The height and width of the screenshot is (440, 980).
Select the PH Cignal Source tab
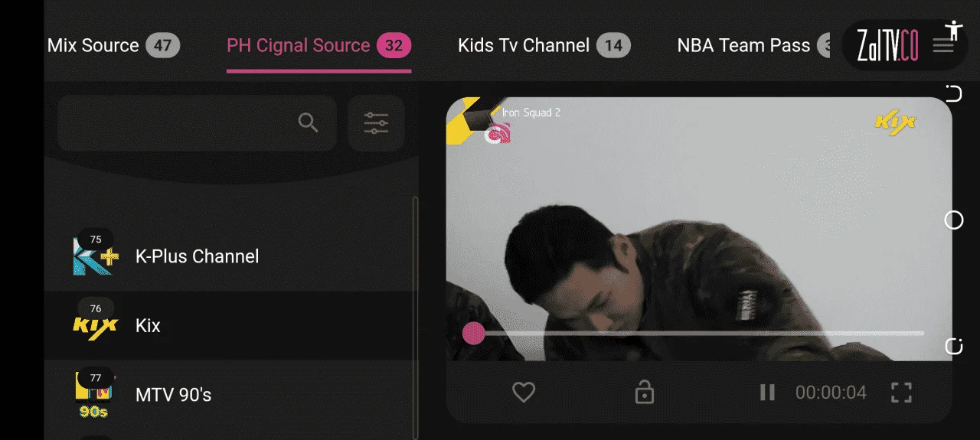tap(318, 45)
